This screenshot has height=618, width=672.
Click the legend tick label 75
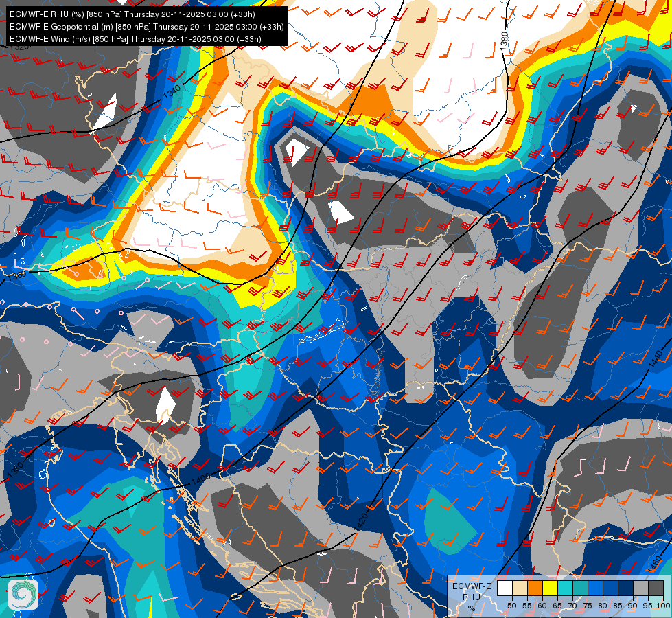click(588, 606)
